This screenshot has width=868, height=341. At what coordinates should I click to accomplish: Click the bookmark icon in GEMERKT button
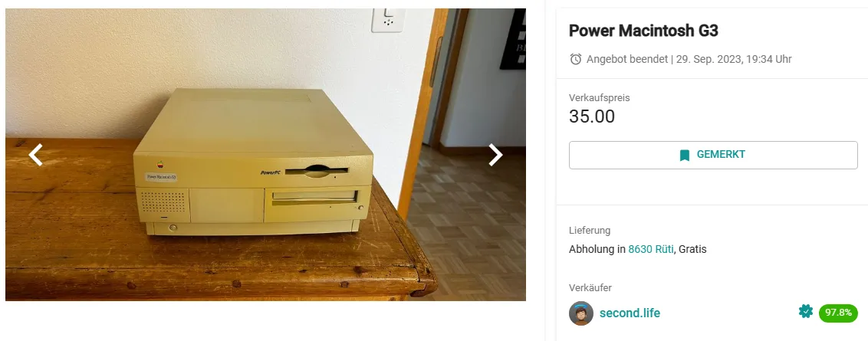click(685, 155)
